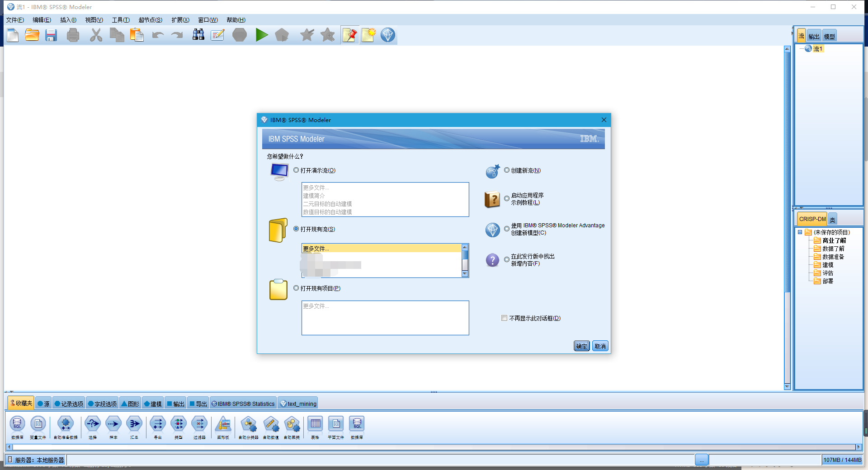Select the 打开现有流 radio option
The width and height of the screenshot is (868, 470).
tap(296, 229)
